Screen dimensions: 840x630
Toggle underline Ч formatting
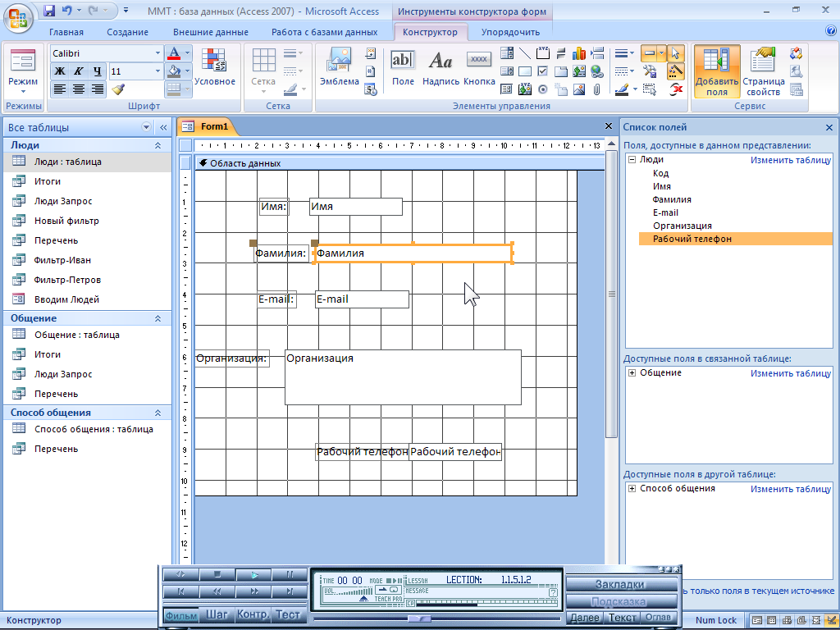(97, 71)
